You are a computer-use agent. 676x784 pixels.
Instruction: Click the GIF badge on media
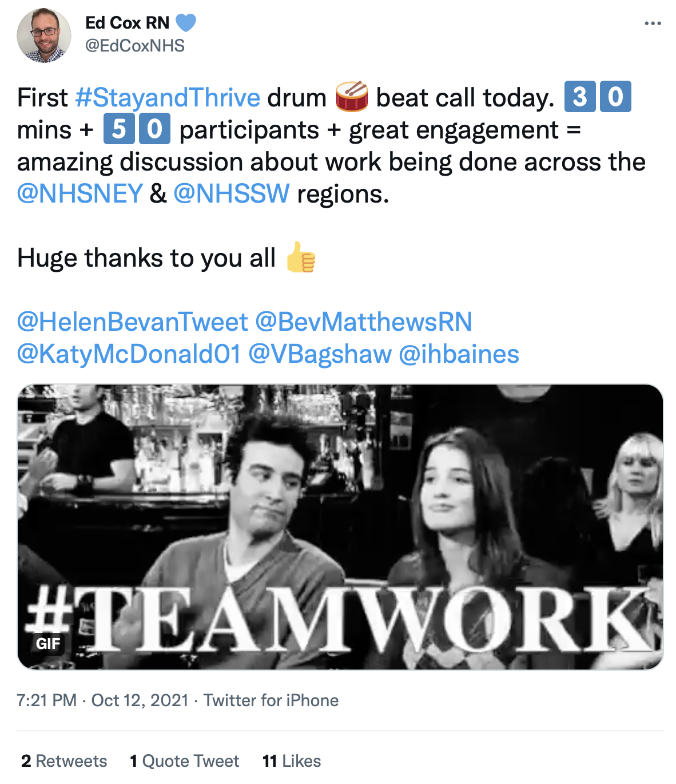click(47, 644)
